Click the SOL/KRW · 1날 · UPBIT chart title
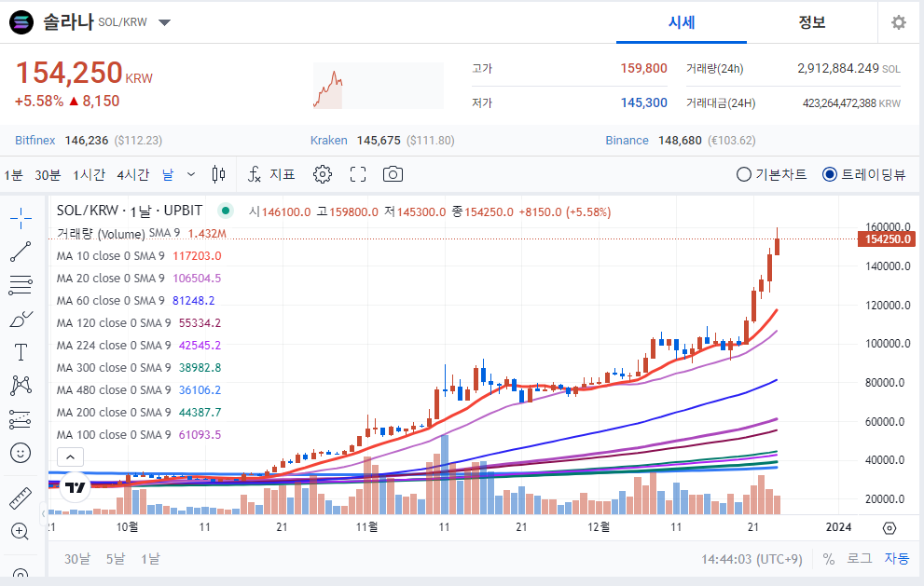The image size is (924, 586). pos(130,211)
